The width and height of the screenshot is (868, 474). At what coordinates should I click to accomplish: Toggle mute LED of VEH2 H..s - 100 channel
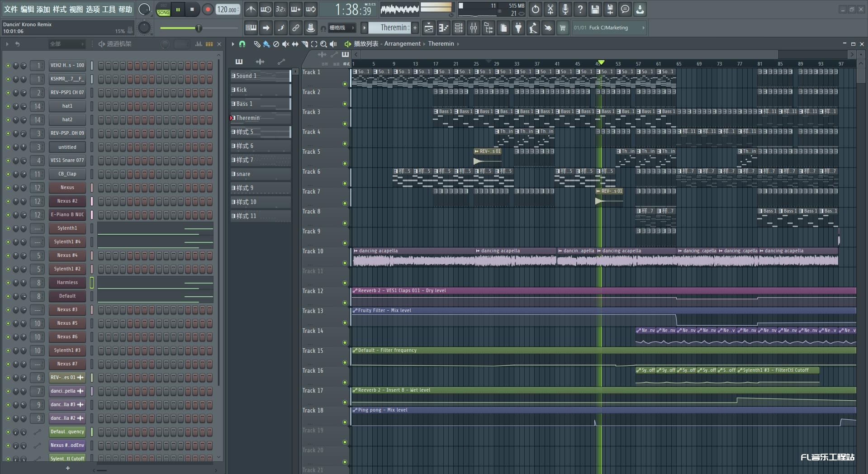click(8, 66)
